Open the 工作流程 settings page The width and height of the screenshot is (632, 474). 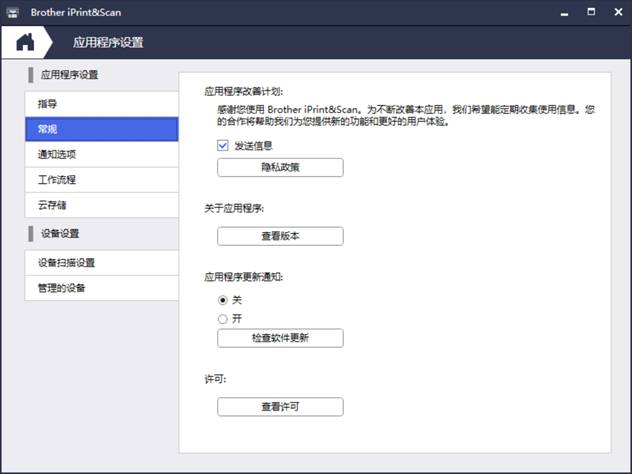101,180
